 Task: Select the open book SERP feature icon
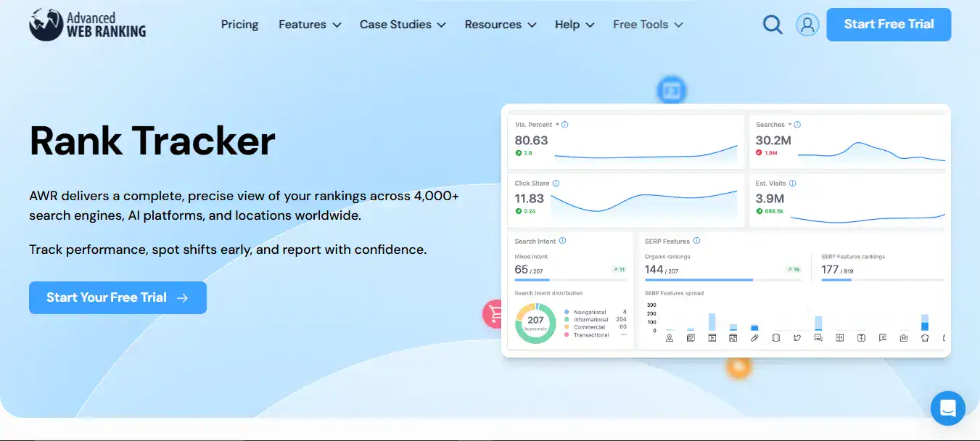[x=839, y=338]
